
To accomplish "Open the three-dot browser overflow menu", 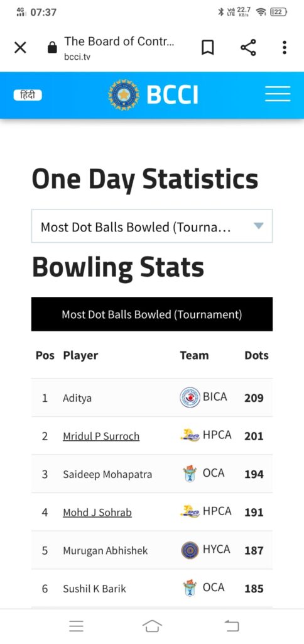I will pyautogui.click(x=285, y=48).
